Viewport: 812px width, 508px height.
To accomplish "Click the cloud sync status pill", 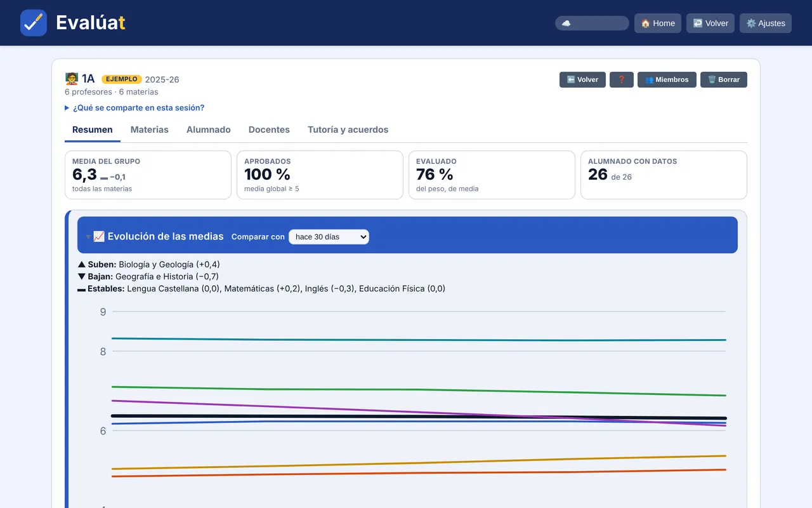I will click(592, 23).
